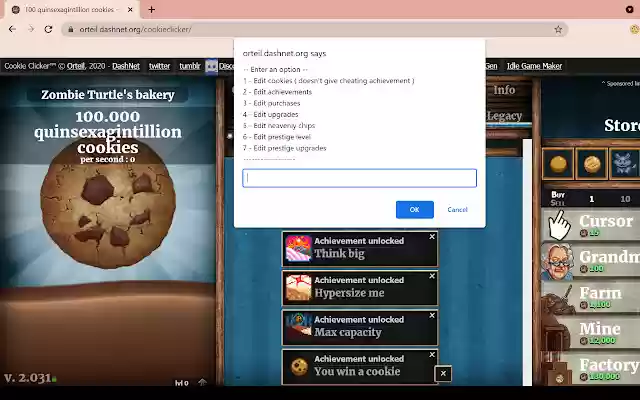
Task: Purchase a Farm building
Action: [591, 297]
